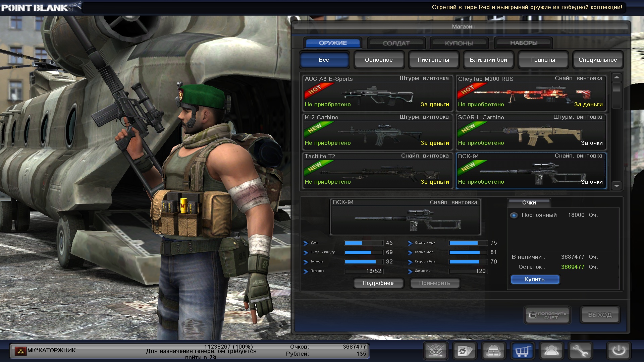
Task: Open the backpack inventory icon
Action: pos(493,351)
